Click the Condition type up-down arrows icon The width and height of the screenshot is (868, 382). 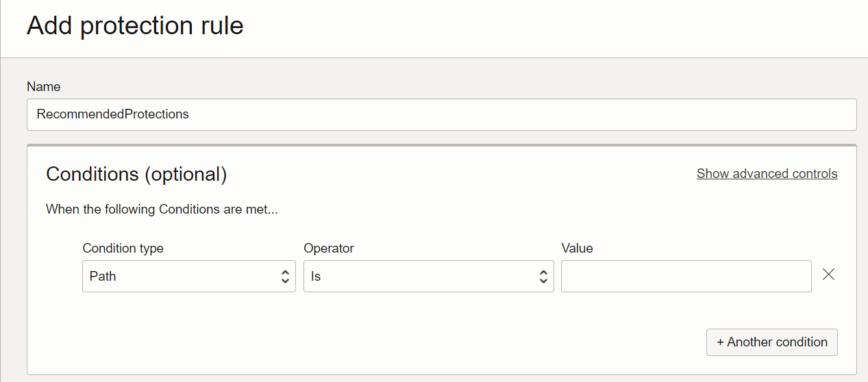click(286, 277)
